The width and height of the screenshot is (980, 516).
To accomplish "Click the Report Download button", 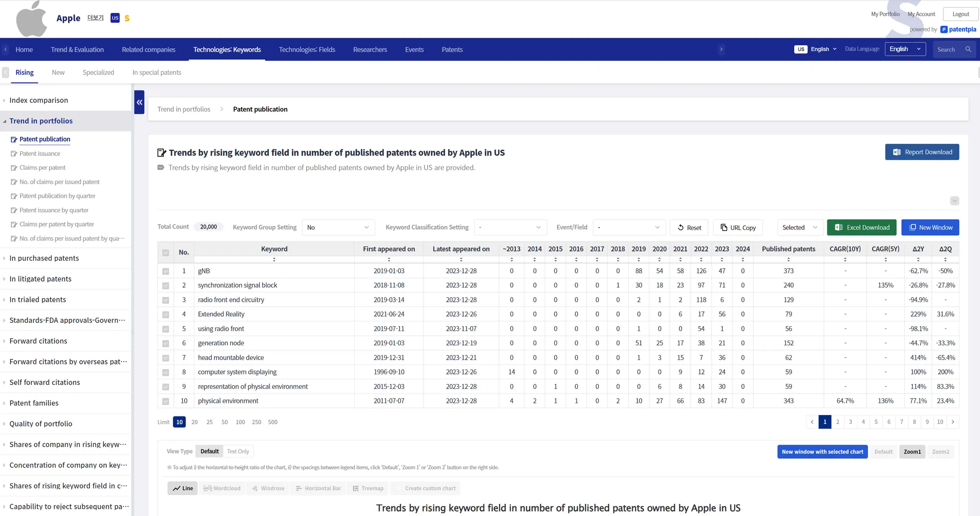I will (922, 152).
